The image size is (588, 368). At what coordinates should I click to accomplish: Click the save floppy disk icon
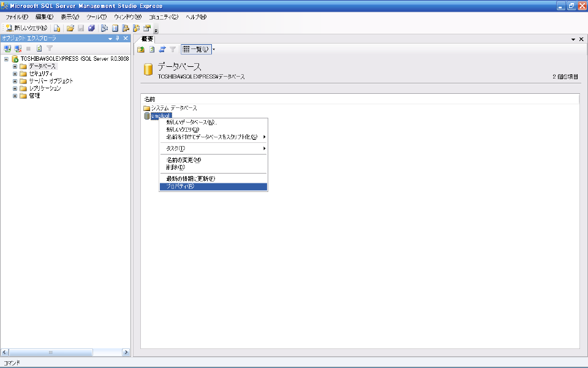click(81, 28)
